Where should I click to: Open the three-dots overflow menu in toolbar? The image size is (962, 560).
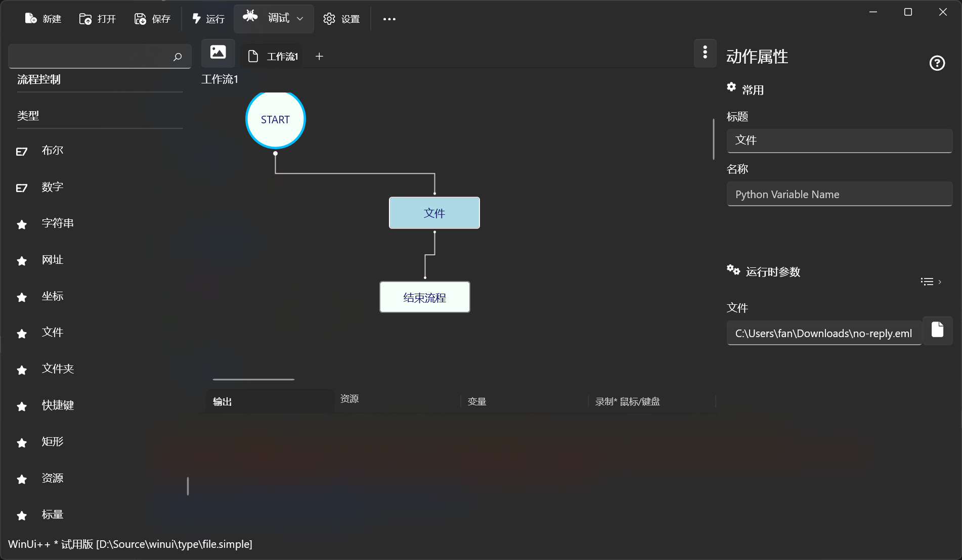click(x=389, y=19)
